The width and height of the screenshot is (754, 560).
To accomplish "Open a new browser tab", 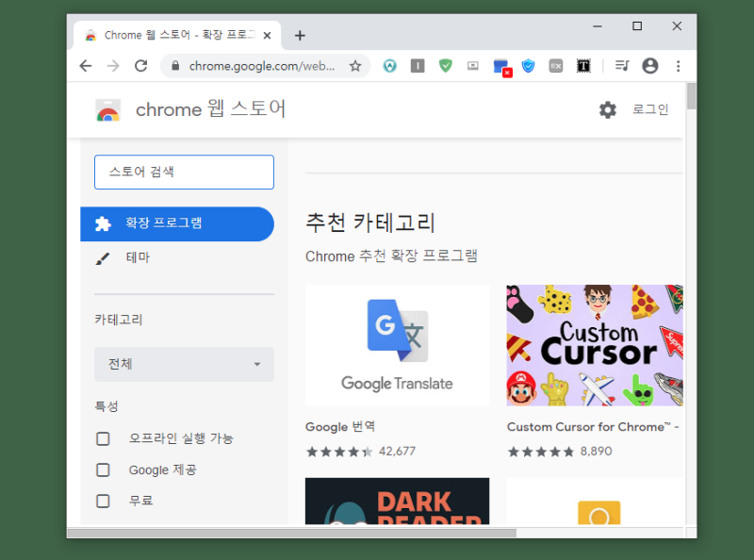I will 300,36.
